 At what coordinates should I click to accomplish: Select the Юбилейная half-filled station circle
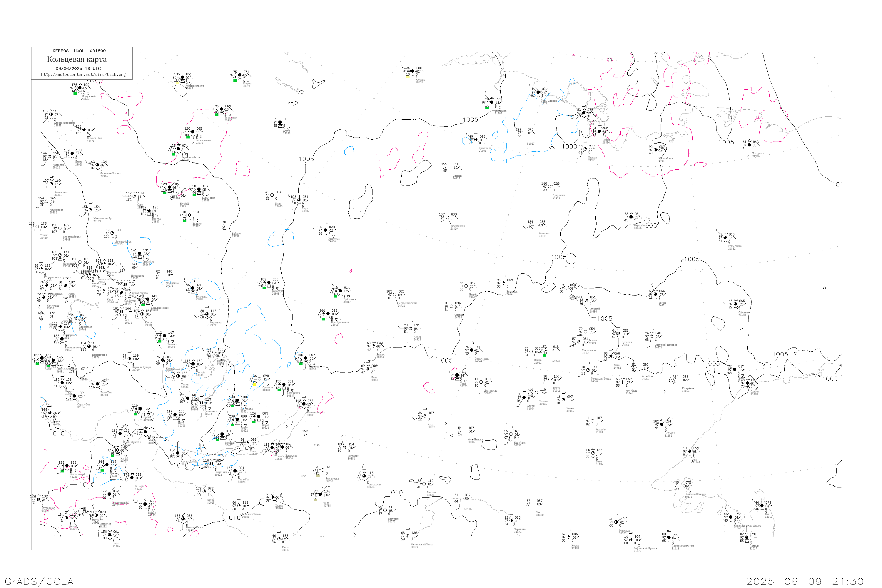click(x=656, y=150)
